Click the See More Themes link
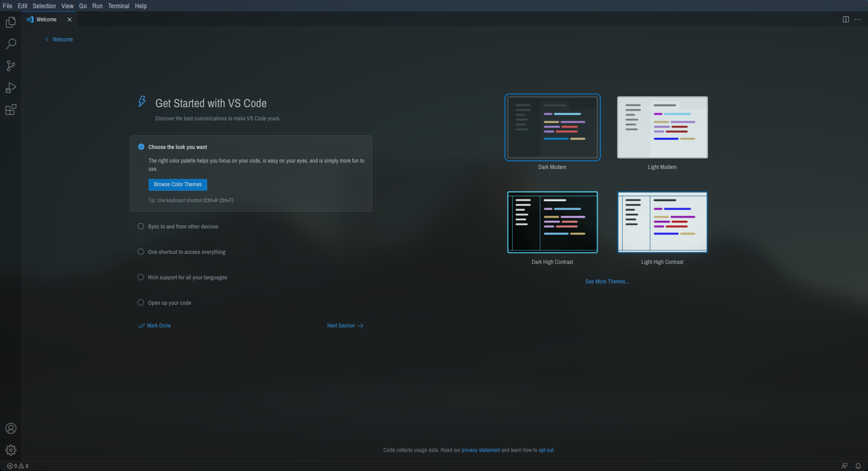868x471 pixels. (x=607, y=282)
